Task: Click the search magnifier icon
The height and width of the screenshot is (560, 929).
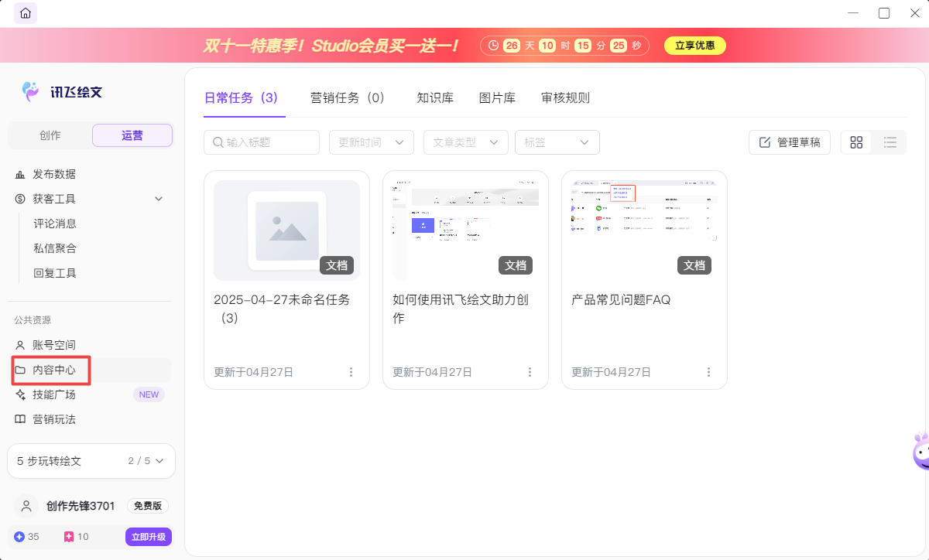Action: (218, 142)
